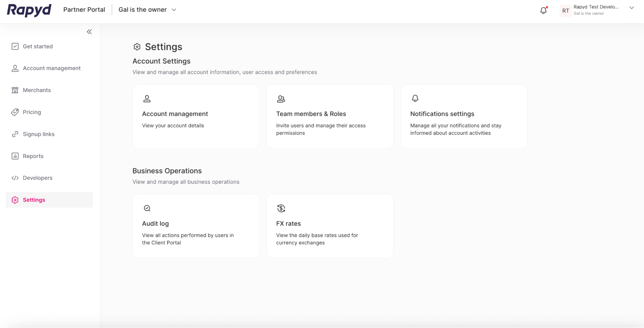Click the Audit log checkmark icon
Screen dimensions: 644x328
coord(147,208)
